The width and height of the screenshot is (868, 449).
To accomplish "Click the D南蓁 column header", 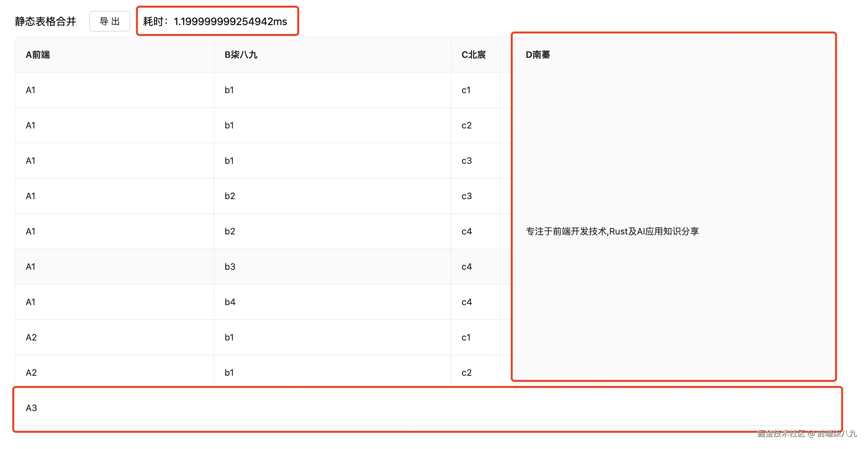I will pos(537,55).
